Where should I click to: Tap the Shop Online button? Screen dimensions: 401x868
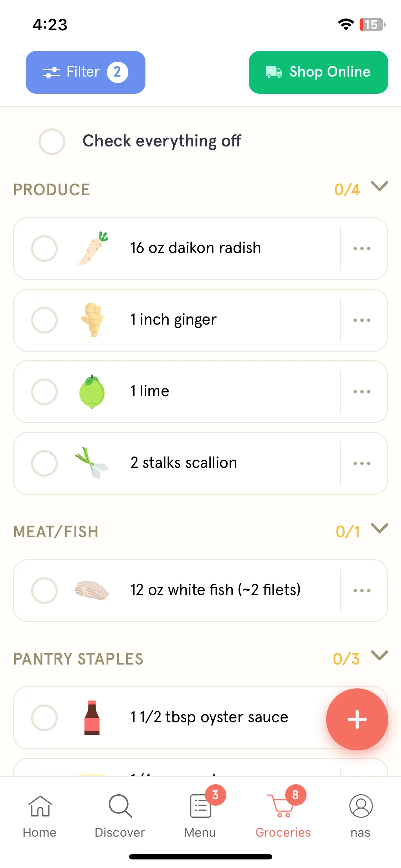point(318,72)
